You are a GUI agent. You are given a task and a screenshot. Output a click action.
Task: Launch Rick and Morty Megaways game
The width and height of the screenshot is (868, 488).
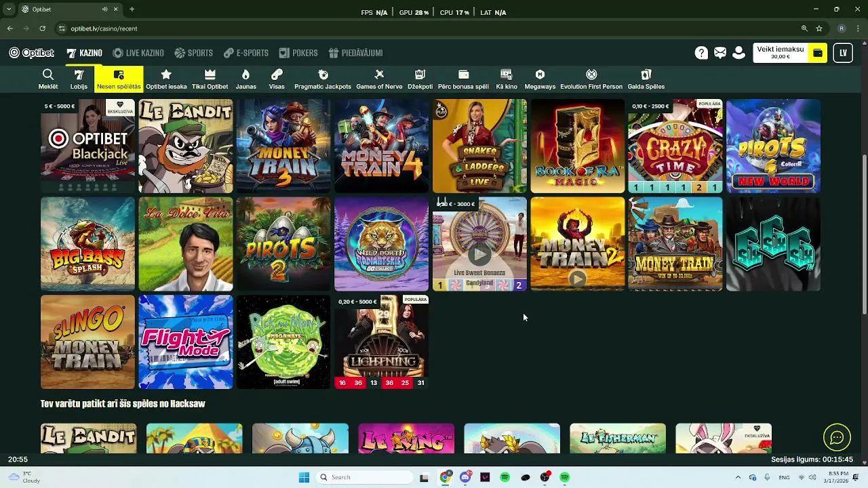point(283,342)
